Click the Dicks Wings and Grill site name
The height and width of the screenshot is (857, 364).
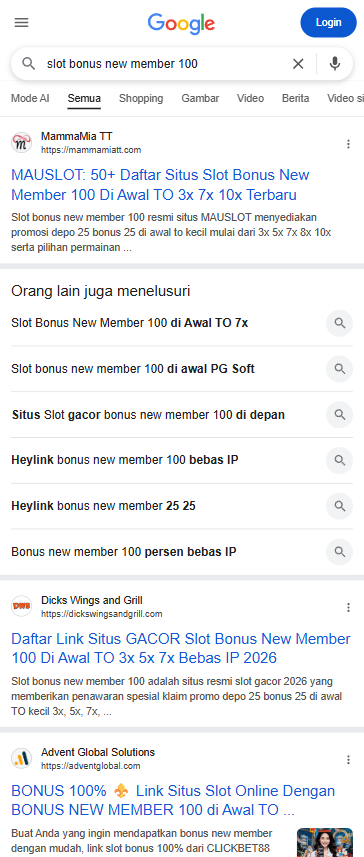(92, 600)
